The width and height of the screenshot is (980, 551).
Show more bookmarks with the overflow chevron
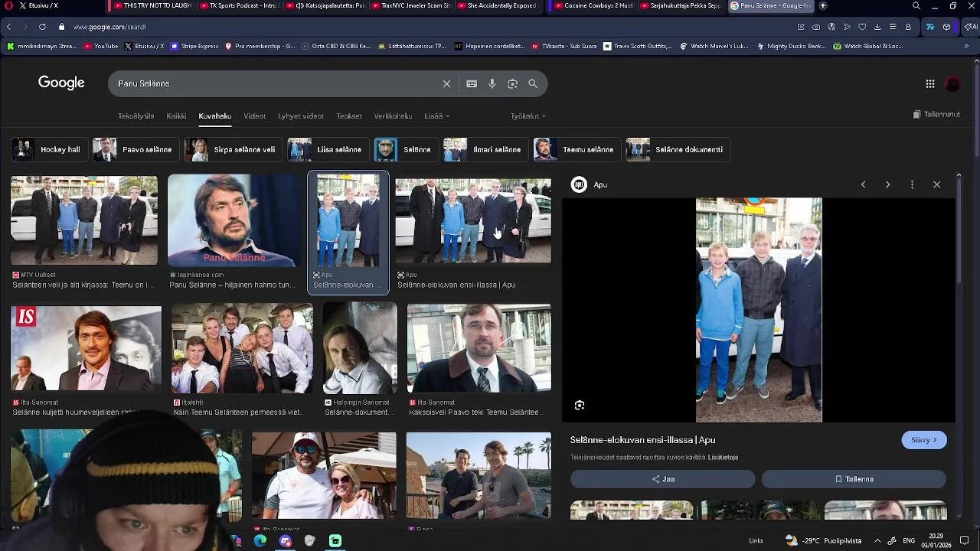[x=966, y=46]
